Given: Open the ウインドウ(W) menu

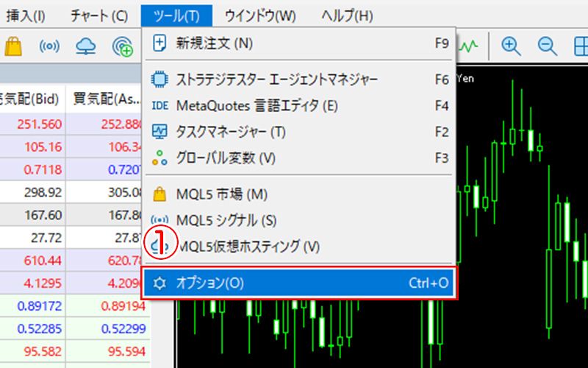Looking at the screenshot, I should 260,15.
